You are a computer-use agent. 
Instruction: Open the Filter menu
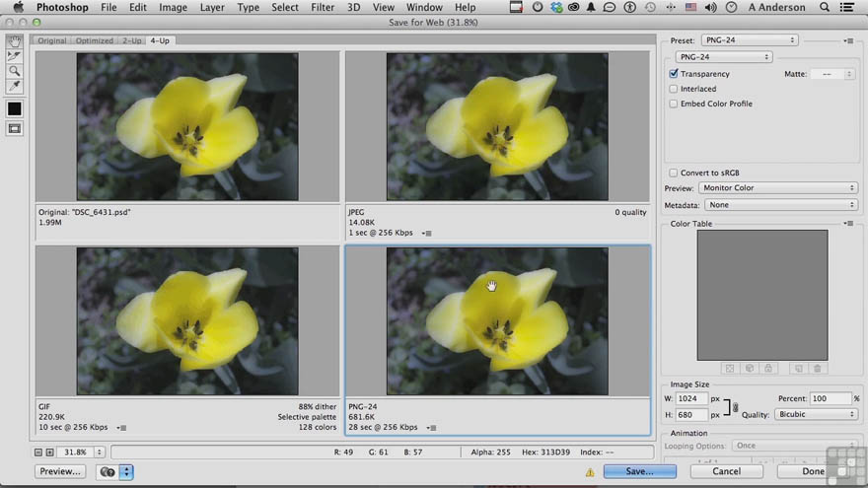click(323, 7)
